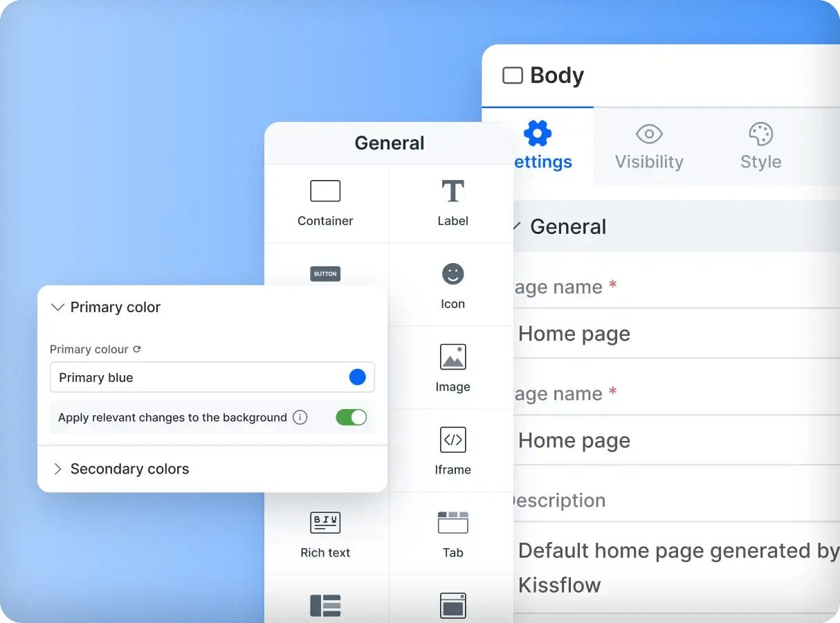This screenshot has width=840, height=623.
Task: Select the Iframe component icon
Action: [x=453, y=440]
